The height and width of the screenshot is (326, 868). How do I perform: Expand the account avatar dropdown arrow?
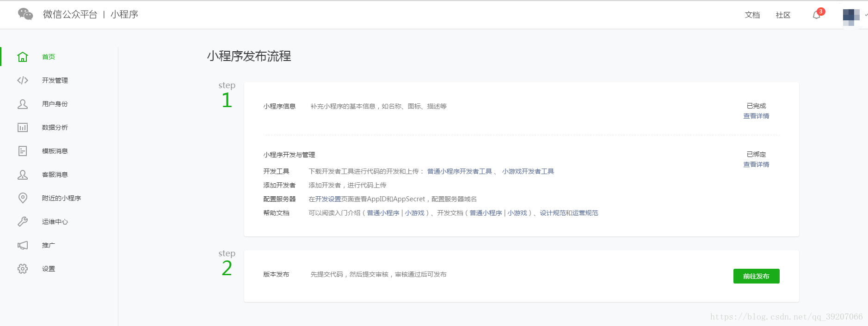(x=866, y=15)
